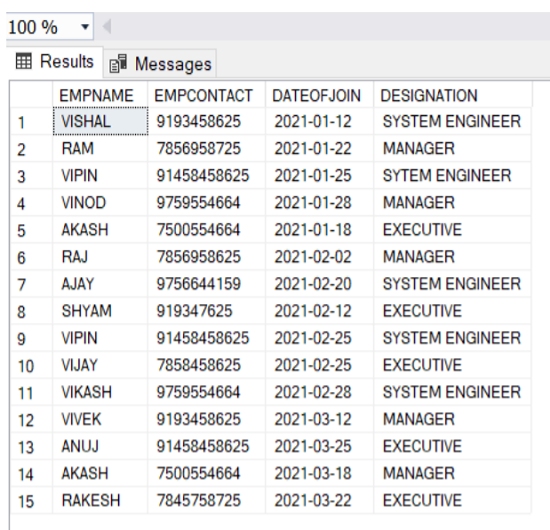Select AKASH name in row 5

pyautogui.click(x=100, y=230)
